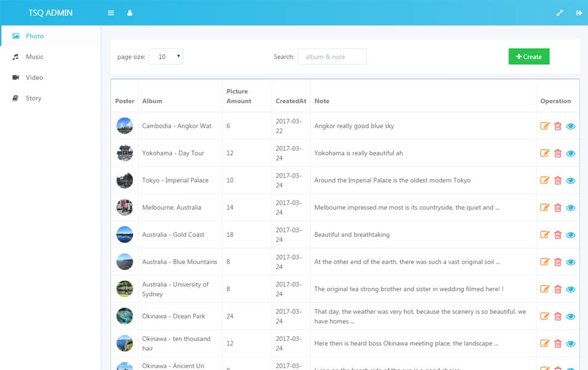Viewport: 588px width, 370px height.
Task: Delete the Okinawa - Ocean Park album
Action: (558, 316)
